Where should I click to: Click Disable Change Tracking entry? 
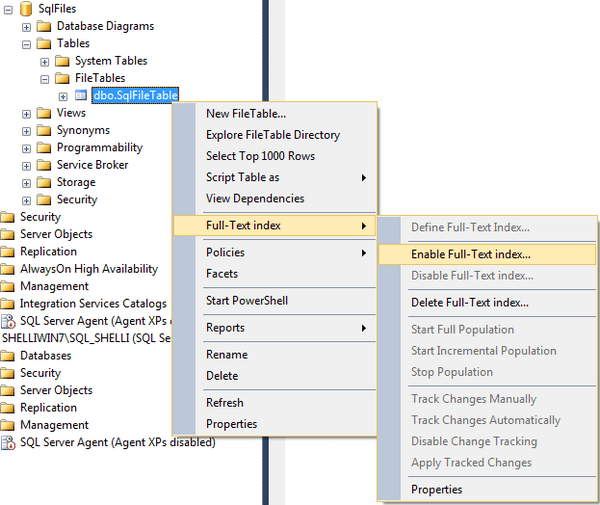pos(487,441)
